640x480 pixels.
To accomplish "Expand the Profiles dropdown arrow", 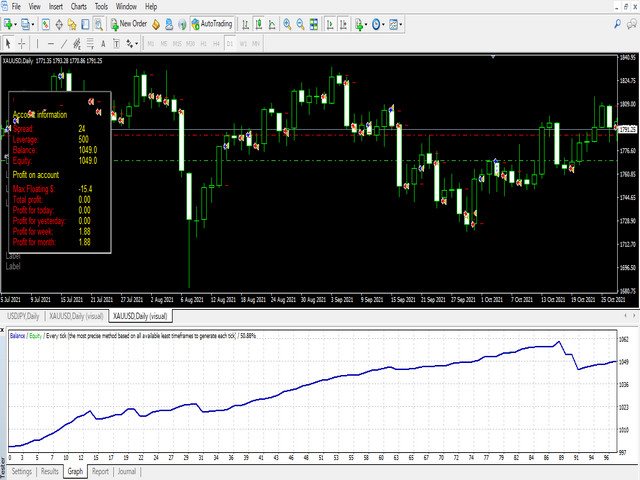I will [33, 24].
